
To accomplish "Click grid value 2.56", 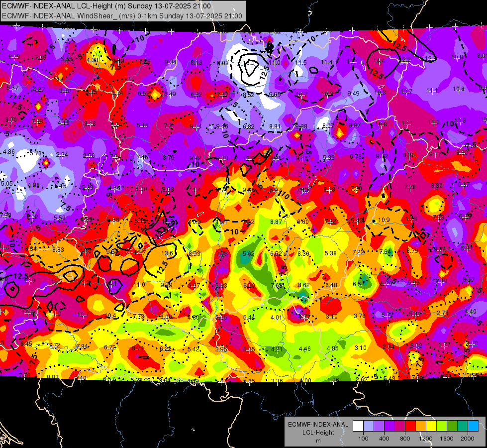I will click(x=89, y=156).
